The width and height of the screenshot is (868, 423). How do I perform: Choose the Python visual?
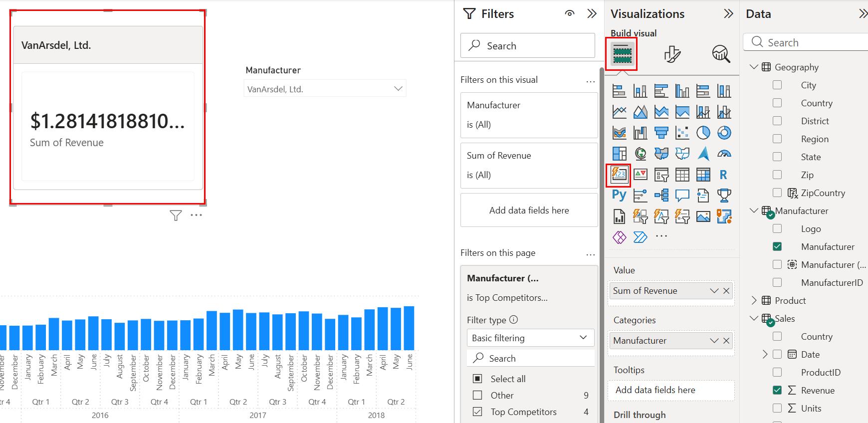click(x=619, y=196)
